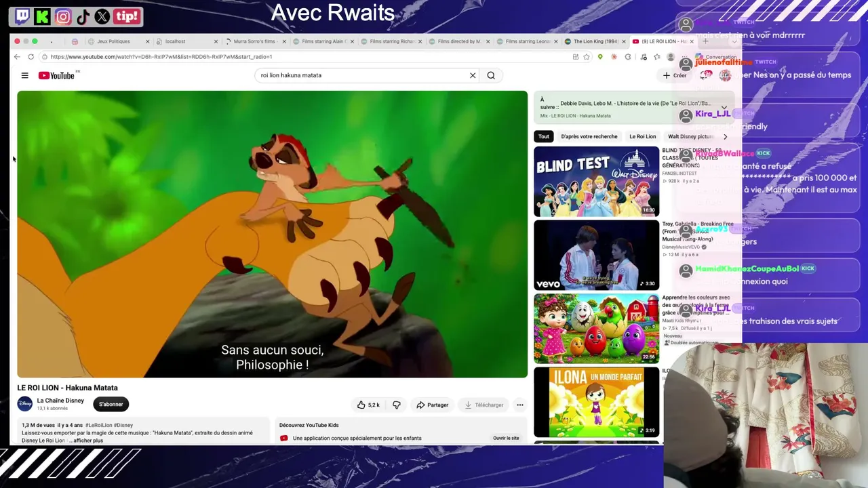Expand description with ...afficher plus

[x=86, y=441]
